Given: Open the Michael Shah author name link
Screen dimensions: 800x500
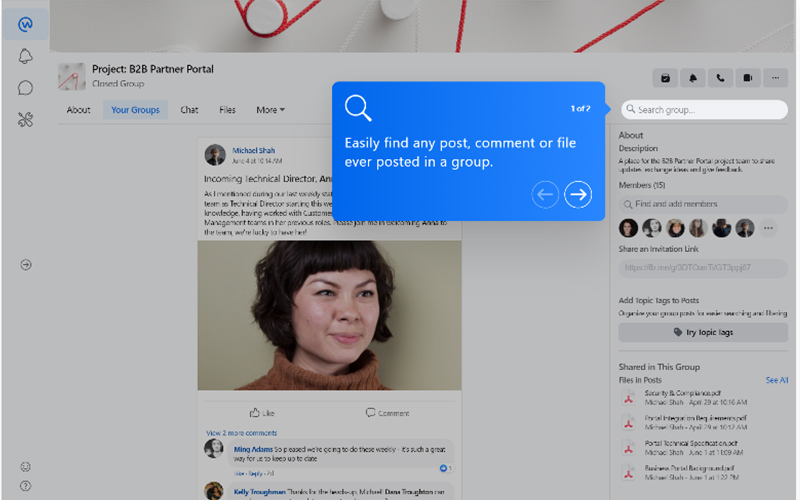Looking at the screenshot, I should click(254, 151).
